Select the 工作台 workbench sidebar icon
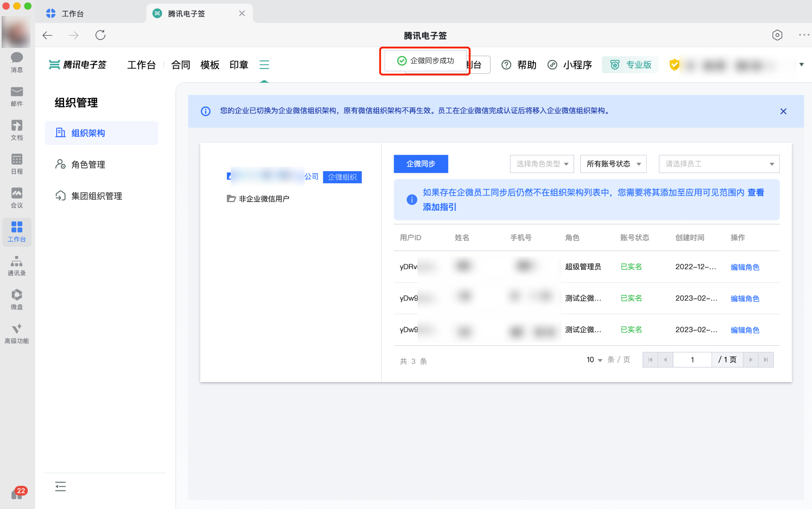 (17, 232)
